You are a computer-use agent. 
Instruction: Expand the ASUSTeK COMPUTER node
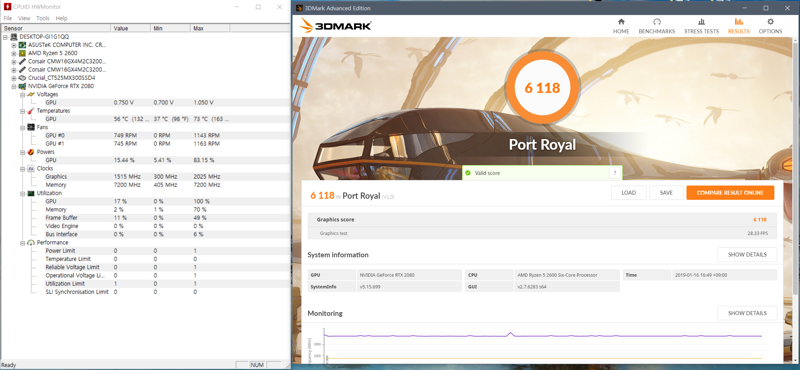tap(14, 45)
